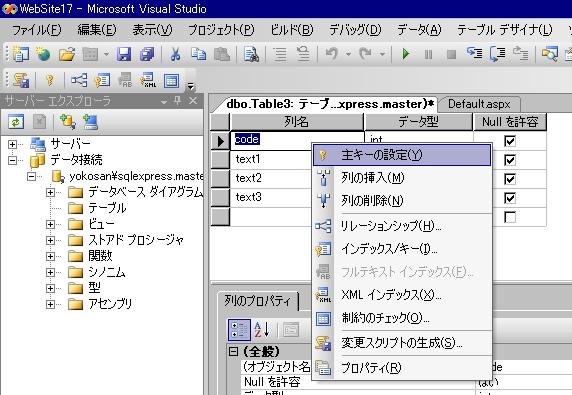
Task: Click the Manage Indexes and Keys toolbar icon
Action: tap(102, 80)
